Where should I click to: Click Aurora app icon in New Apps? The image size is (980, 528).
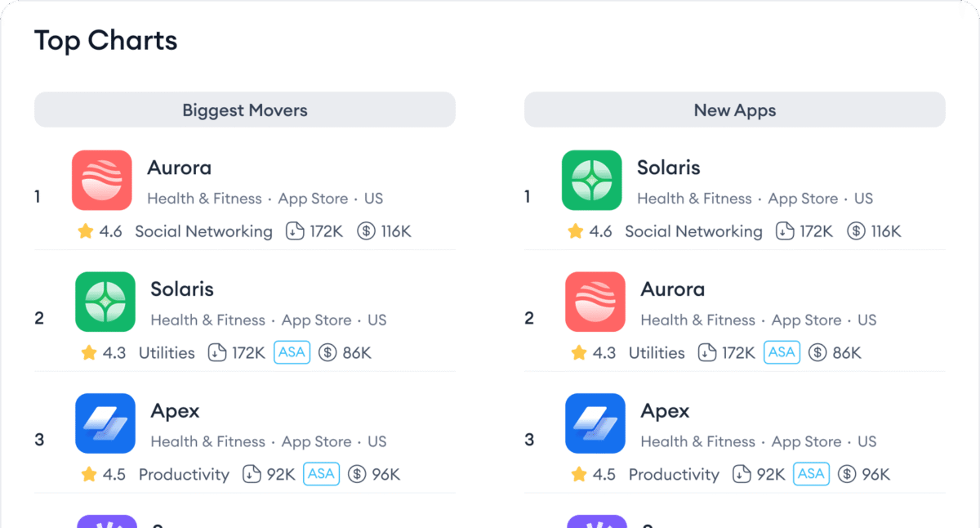coord(595,302)
